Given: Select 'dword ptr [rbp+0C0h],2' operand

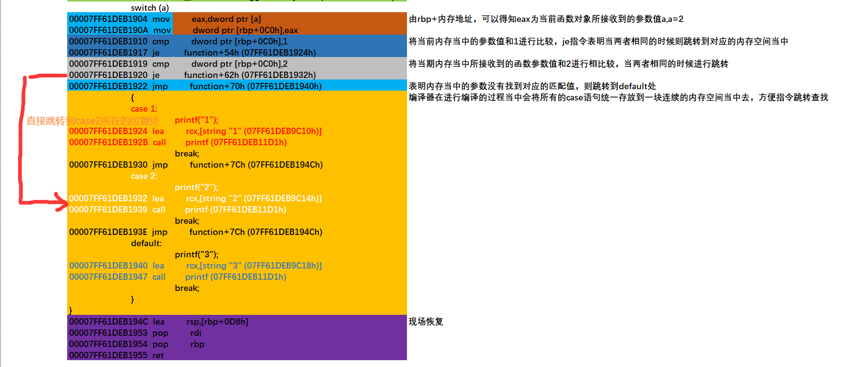Looking at the screenshot, I should (x=240, y=64).
